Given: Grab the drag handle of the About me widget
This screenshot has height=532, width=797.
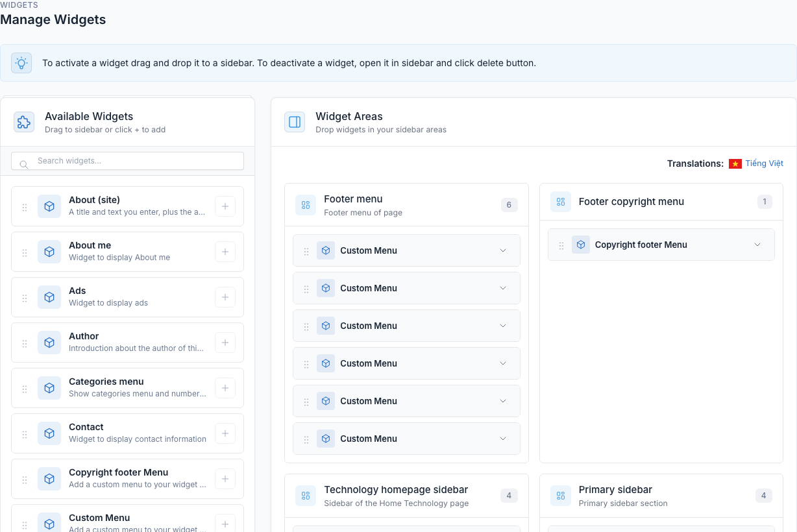Looking at the screenshot, I should click(x=25, y=253).
